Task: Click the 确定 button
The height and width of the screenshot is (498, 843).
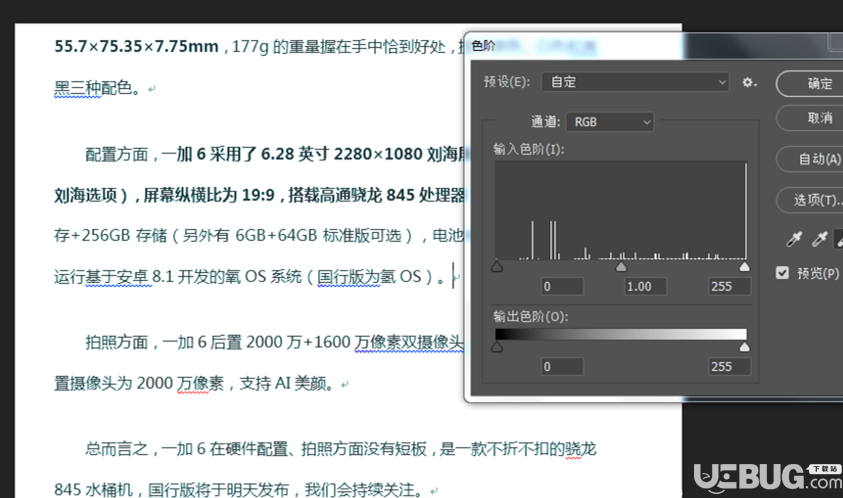Action: (x=810, y=83)
